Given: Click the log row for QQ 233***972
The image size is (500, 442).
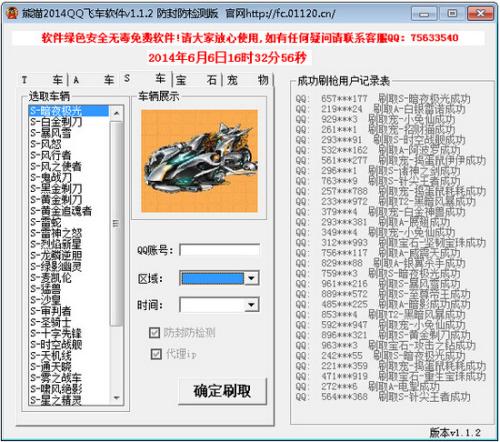Looking at the screenshot, I should coord(385,202).
